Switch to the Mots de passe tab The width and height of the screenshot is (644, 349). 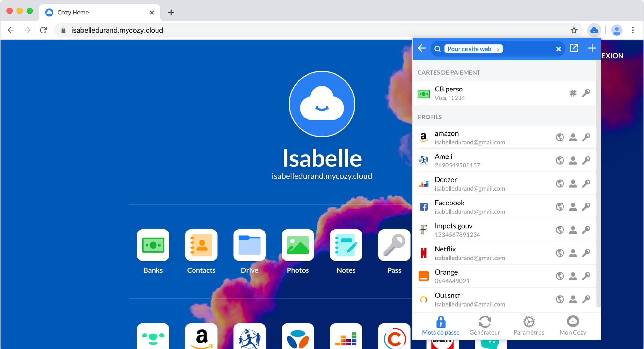441,325
